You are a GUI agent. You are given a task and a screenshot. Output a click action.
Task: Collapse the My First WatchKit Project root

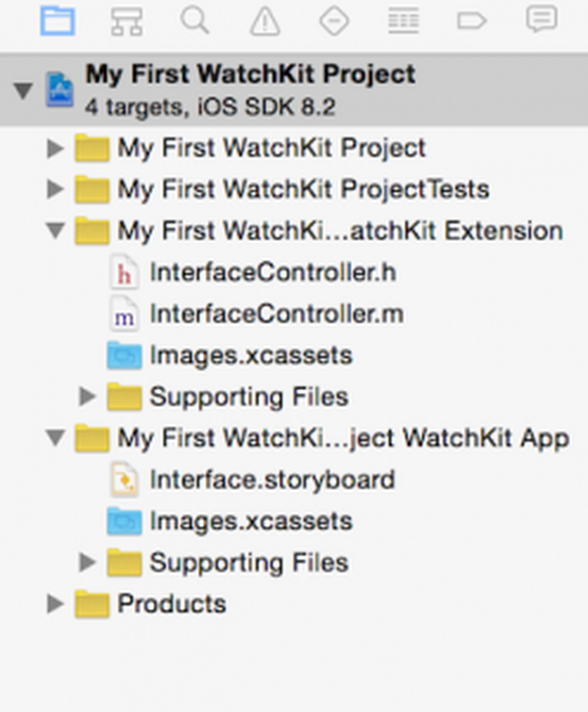coord(23,91)
